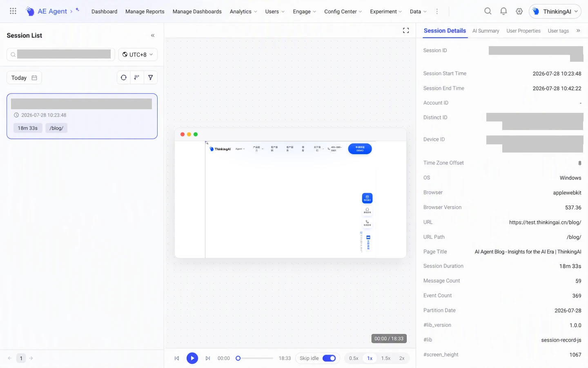
Task: Set playback speed to 2x
Action: [x=402, y=358]
